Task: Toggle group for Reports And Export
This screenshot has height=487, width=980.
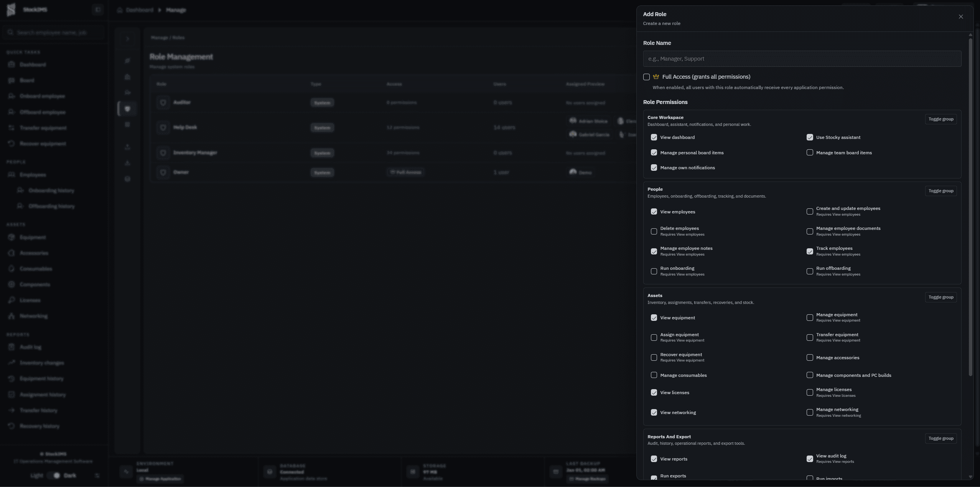Action: click(x=940, y=438)
